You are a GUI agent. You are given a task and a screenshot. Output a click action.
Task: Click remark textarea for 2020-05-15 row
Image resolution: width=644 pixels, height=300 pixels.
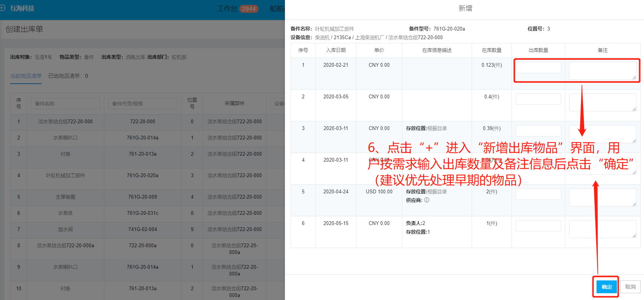click(x=603, y=229)
